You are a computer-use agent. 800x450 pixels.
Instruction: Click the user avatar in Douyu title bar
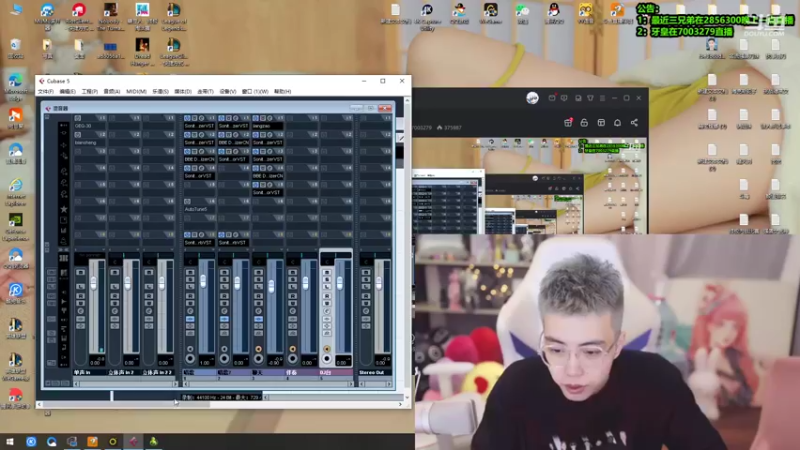pos(532,98)
